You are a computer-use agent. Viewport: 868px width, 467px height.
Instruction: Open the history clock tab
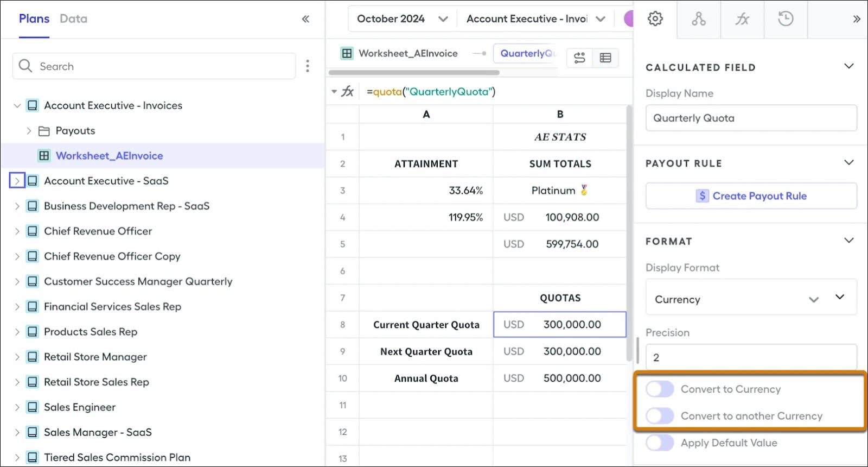[786, 19]
